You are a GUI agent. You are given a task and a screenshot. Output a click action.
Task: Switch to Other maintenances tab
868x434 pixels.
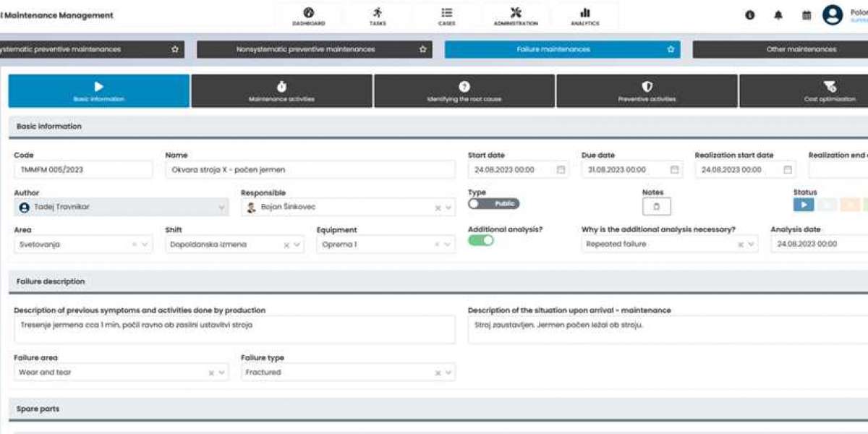(780, 49)
